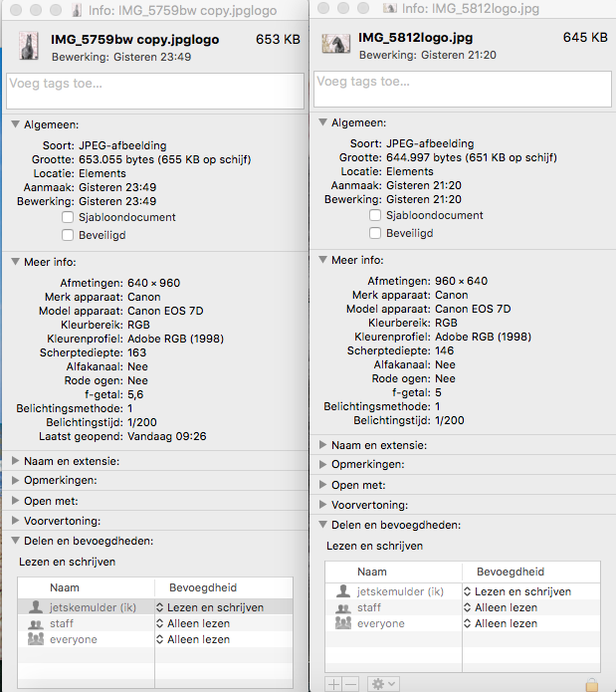Click the lock icon to unlock permissions
Screen dimensions: 616x692
(x=592, y=684)
